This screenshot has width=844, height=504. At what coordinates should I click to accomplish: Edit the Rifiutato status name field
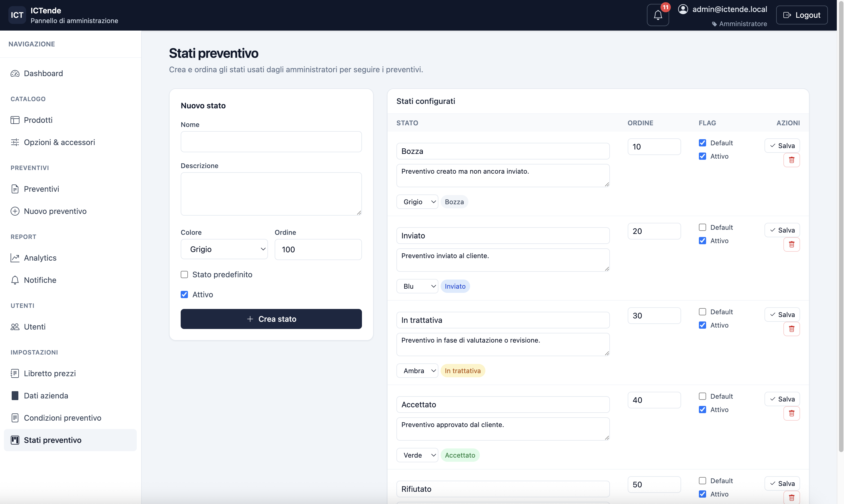(503, 489)
